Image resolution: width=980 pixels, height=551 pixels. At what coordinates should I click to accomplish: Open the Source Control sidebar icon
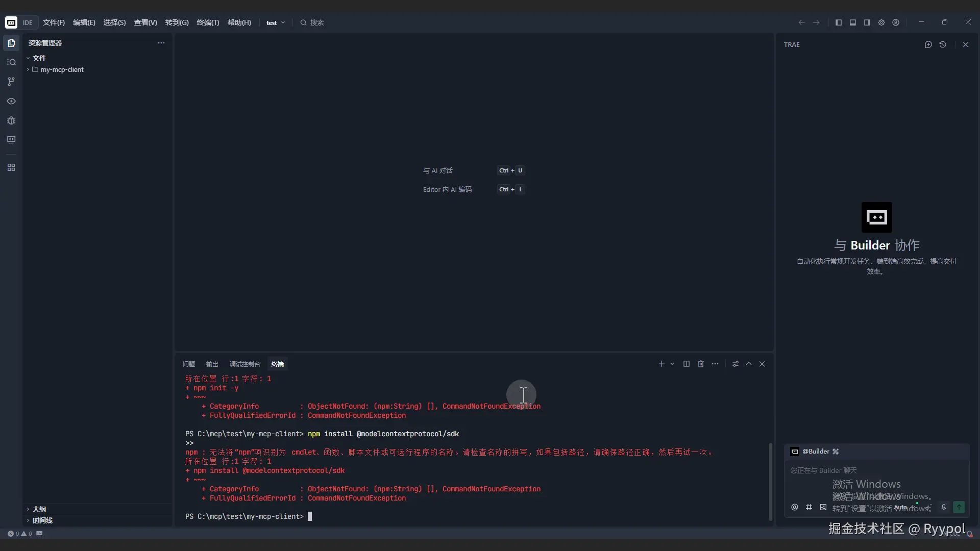click(11, 82)
